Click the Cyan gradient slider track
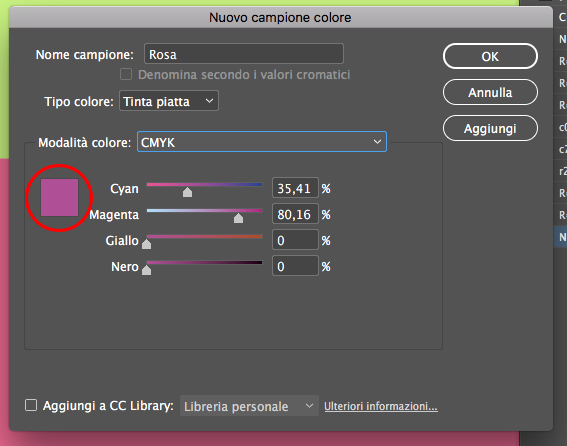This screenshot has width=567, height=446. [204, 184]
